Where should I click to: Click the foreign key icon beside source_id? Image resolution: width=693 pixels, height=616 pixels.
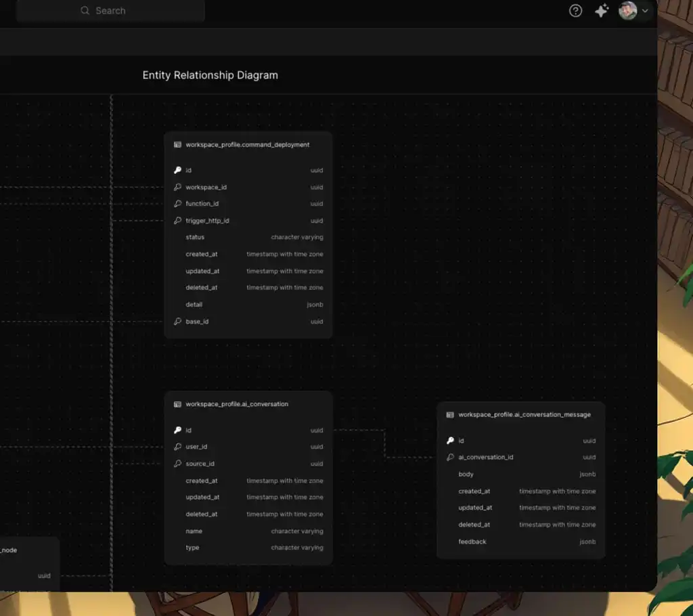point(177,464)
